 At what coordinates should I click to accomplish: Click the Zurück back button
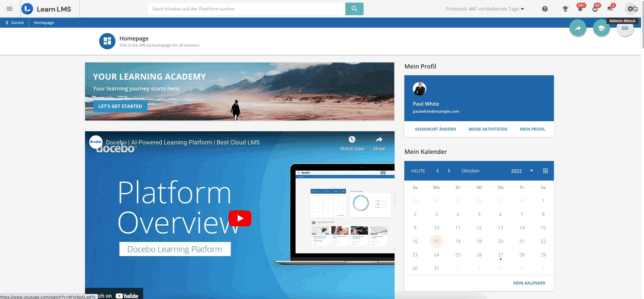point(15,23)
